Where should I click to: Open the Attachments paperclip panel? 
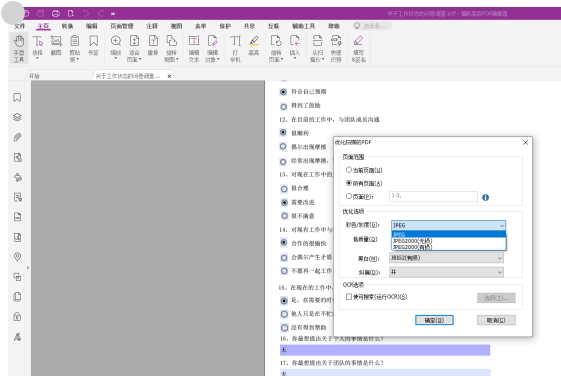[x=17, y=137]
